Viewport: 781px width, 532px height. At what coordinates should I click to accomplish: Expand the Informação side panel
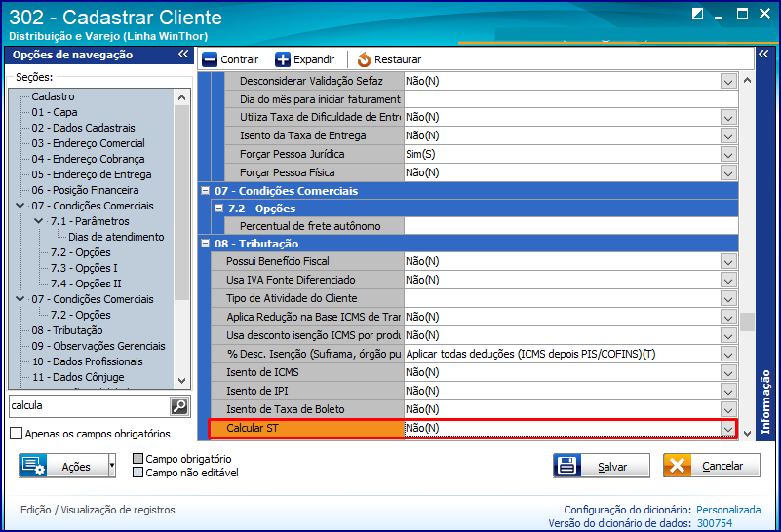pos(763,55)
